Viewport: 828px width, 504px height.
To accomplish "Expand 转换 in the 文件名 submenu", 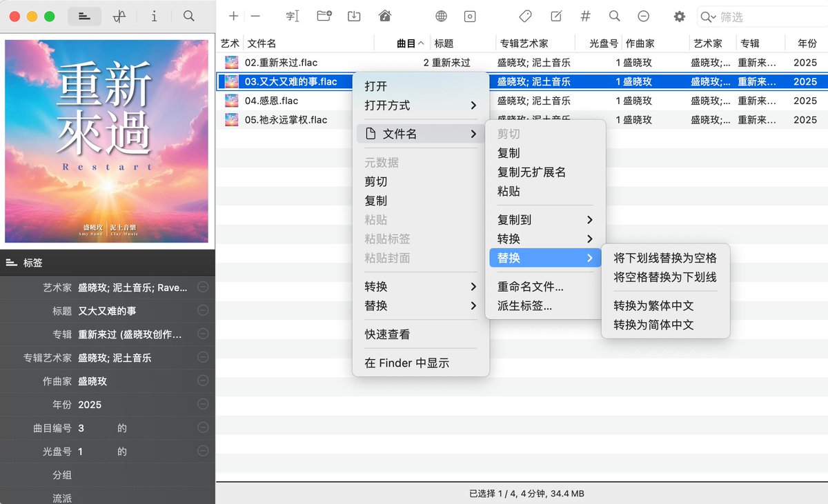I will [545, 239].
